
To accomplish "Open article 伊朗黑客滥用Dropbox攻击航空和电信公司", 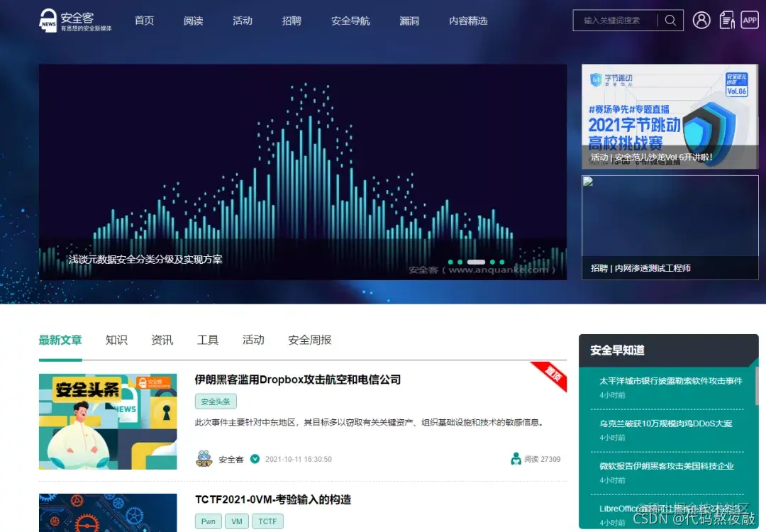I will 297,379.
